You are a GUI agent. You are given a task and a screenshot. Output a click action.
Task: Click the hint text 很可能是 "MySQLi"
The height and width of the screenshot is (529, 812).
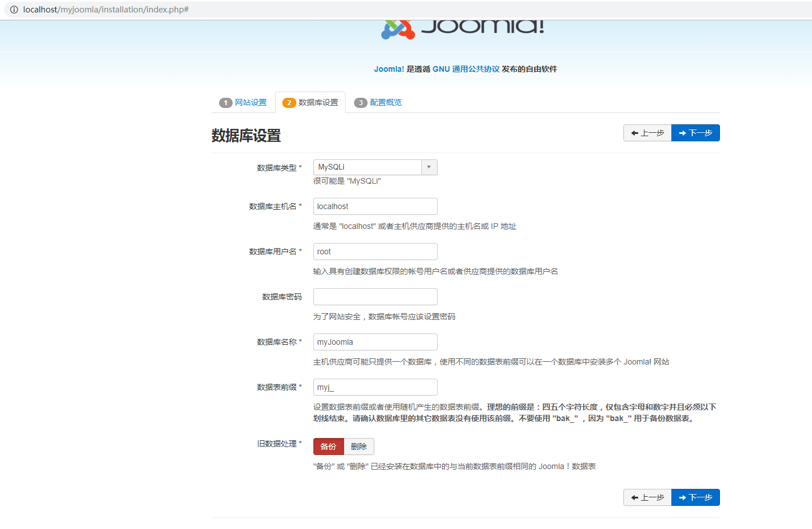(x=347, y=181)
